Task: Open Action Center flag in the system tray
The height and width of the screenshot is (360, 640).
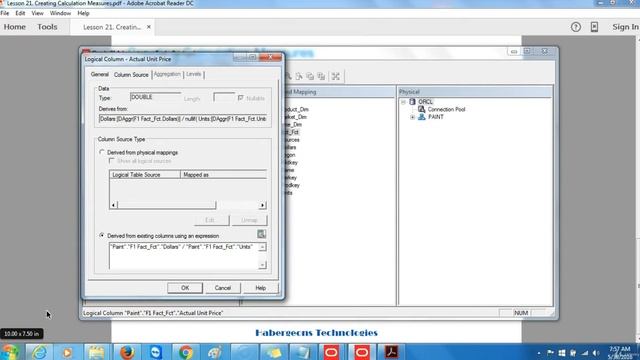Action: click(x=550, y=353)
